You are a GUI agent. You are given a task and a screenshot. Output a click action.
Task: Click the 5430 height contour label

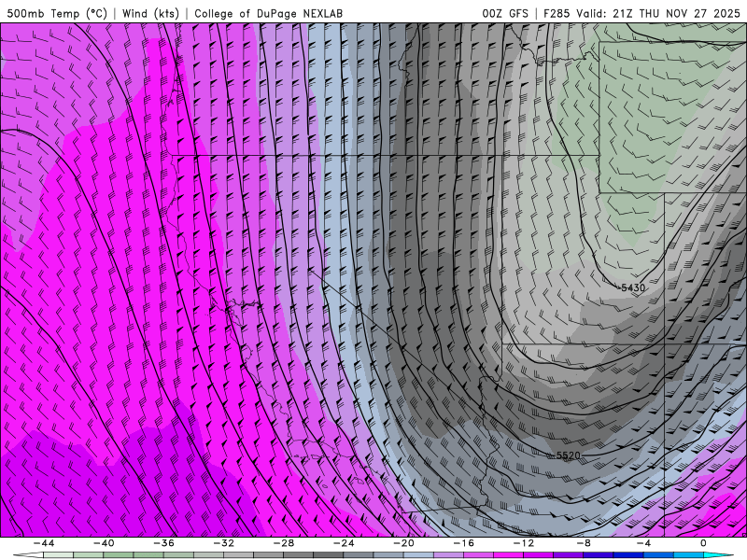[x=633, y=287]
